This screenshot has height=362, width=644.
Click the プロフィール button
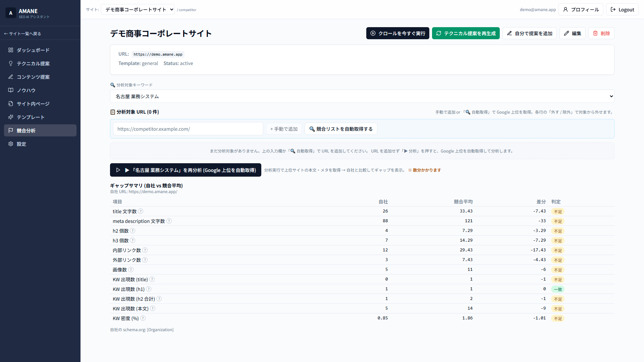point(581,9)
